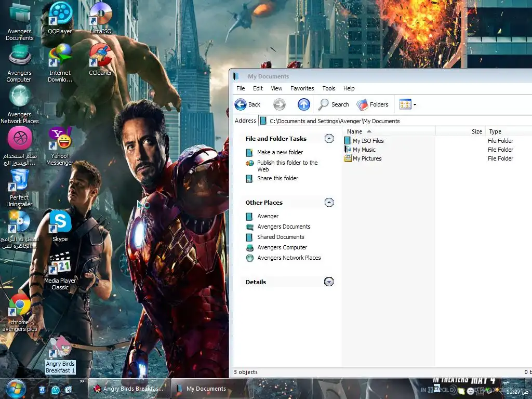532x399 pixels.
Task: Select the My Pictures folder
Action: [367, 158]
